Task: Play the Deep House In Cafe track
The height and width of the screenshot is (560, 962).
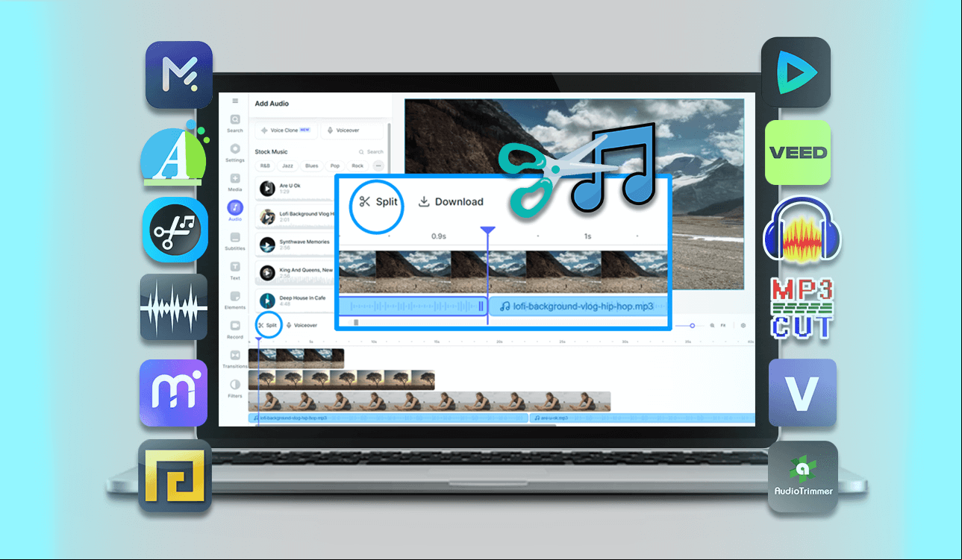Action: point(267,301)
